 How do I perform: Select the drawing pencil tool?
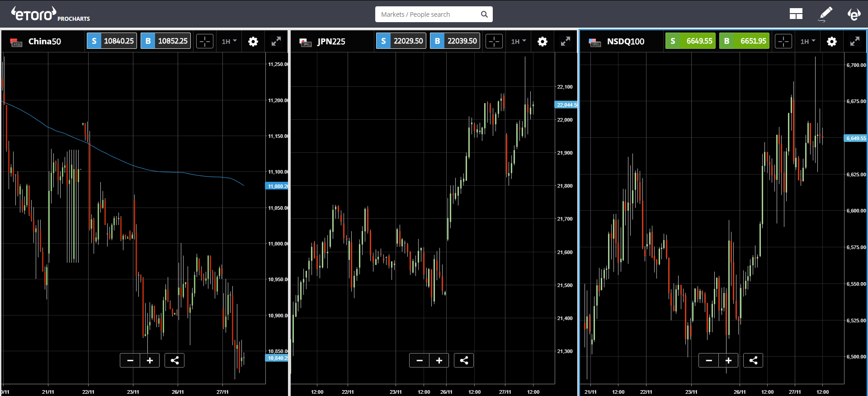coord(826,14)
